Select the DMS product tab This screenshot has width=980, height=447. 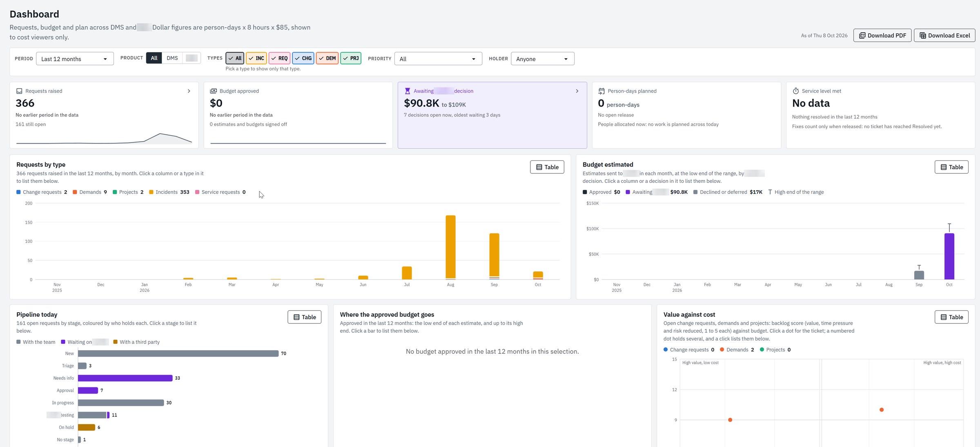pos(172,58)
